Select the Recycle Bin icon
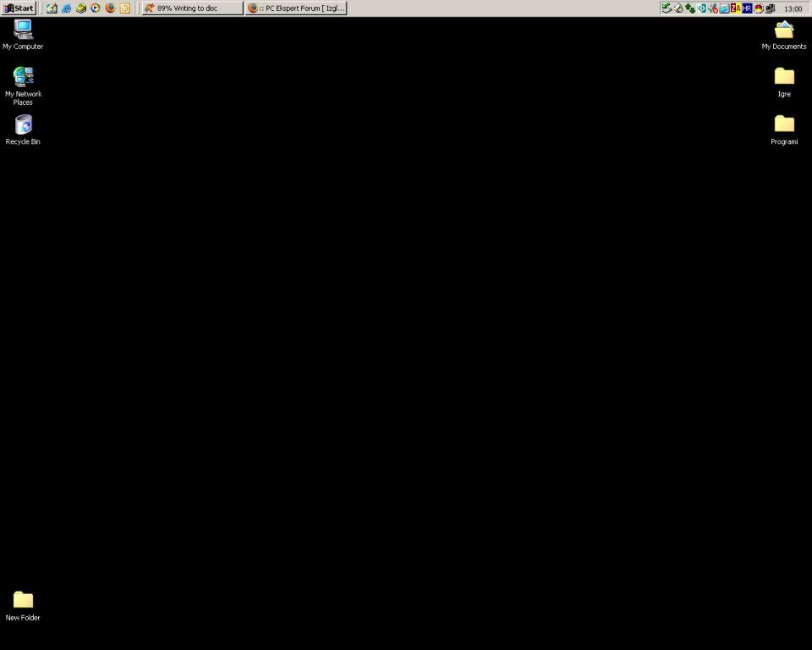 23,130
